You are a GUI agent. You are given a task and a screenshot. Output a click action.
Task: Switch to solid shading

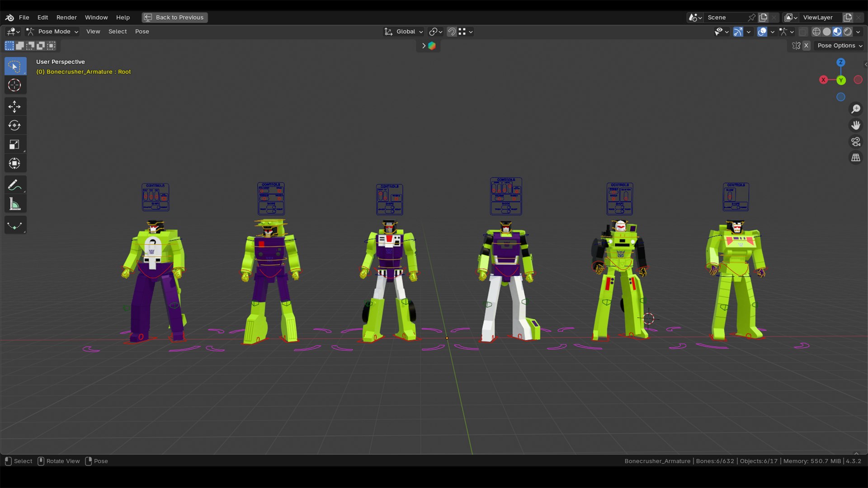pyautogui.click(x=827, y=32)
